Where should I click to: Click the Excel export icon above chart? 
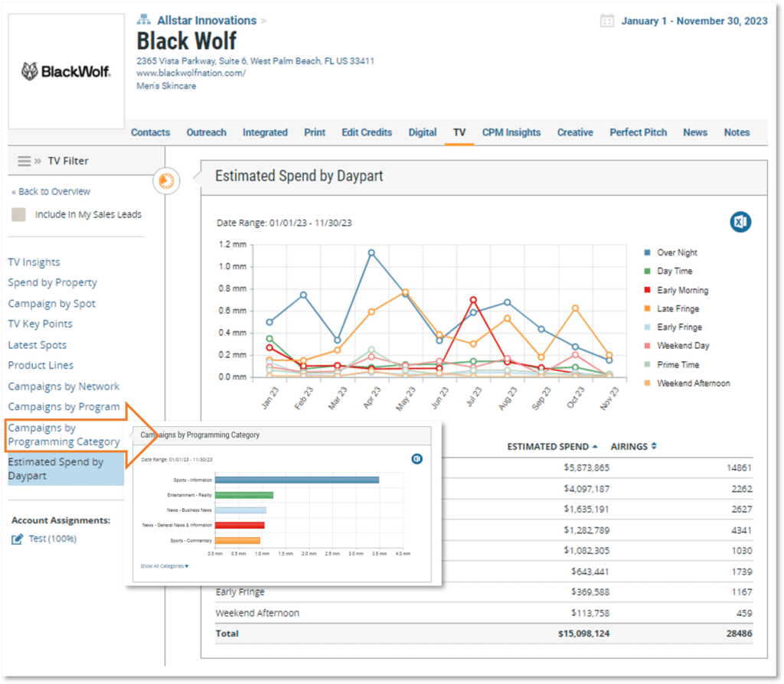[x=740, y=222]
